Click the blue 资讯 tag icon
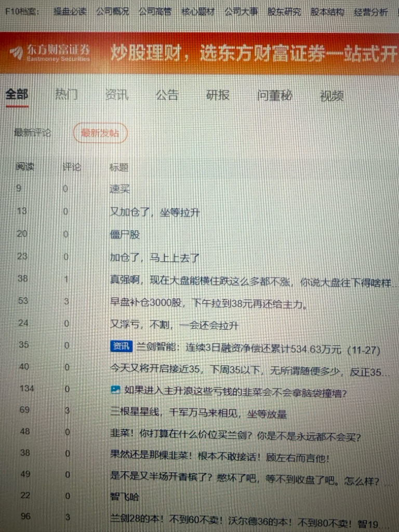The width and height of the screenshot is (399, 532). coord(121,346)
